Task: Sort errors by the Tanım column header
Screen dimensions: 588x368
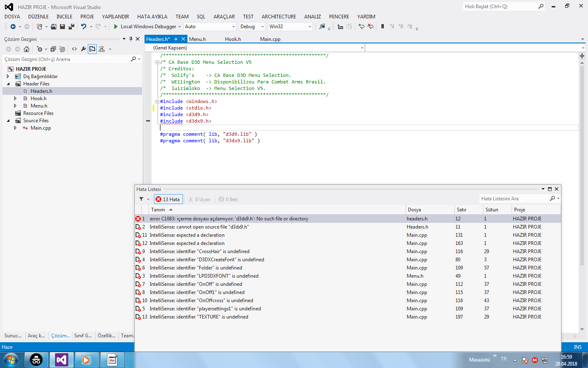Action: tap(277, 210)
